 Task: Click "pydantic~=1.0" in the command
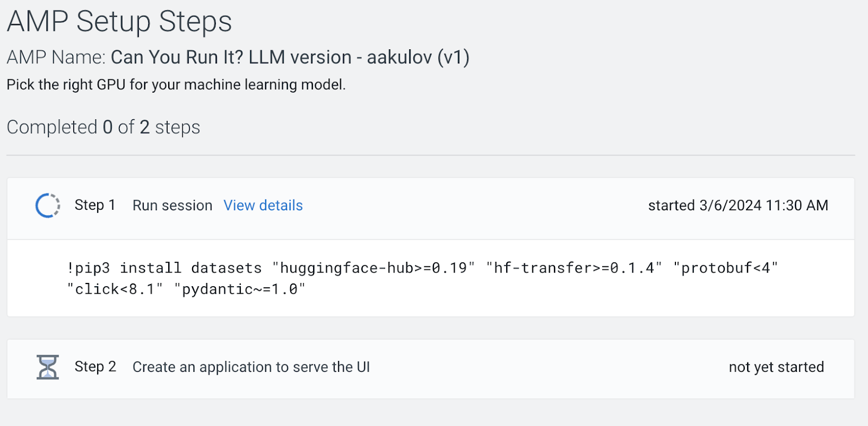pyautogui.click(x=240, y=289)
